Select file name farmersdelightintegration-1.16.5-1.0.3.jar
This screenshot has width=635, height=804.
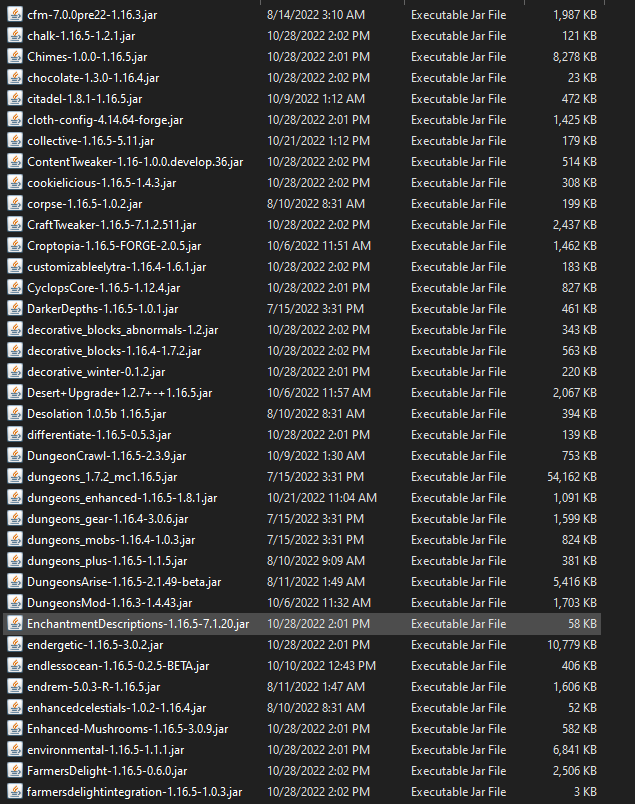pyautogui.click(x=134, y=792)
